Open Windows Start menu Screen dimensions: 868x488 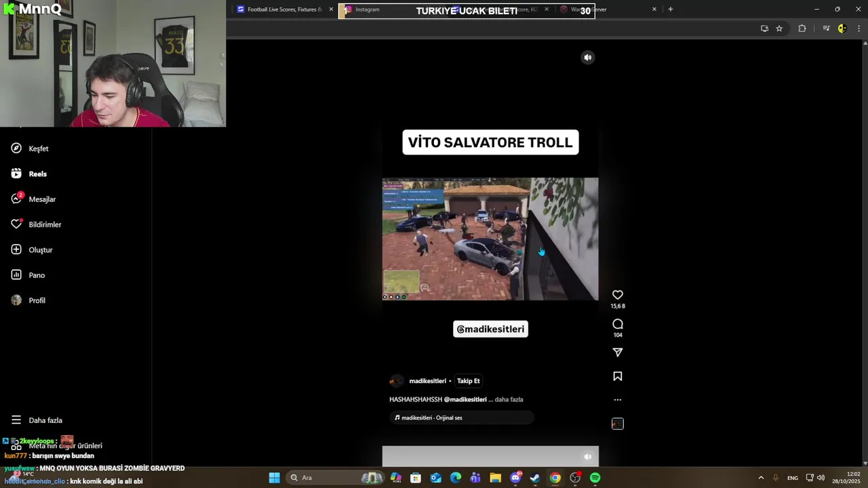[274, 478]
